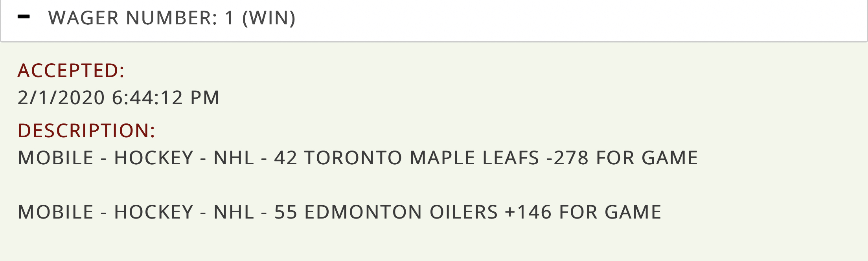Click the ACCEPTED: label

pos(71,71)
